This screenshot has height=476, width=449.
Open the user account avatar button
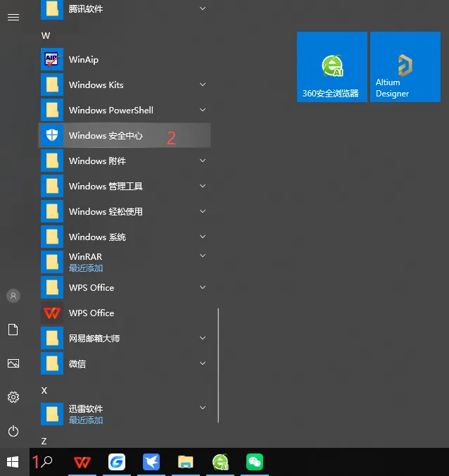[13, 296]
